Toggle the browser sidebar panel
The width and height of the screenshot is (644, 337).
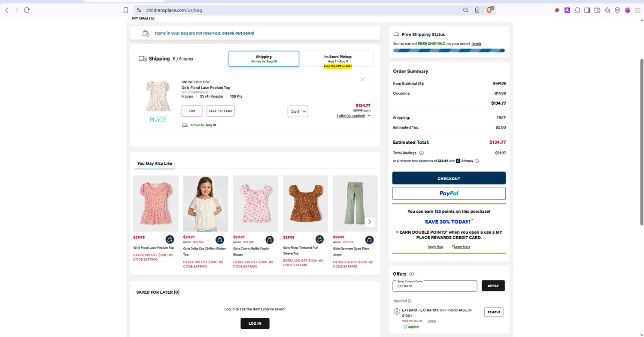click(x=587, y=10)
